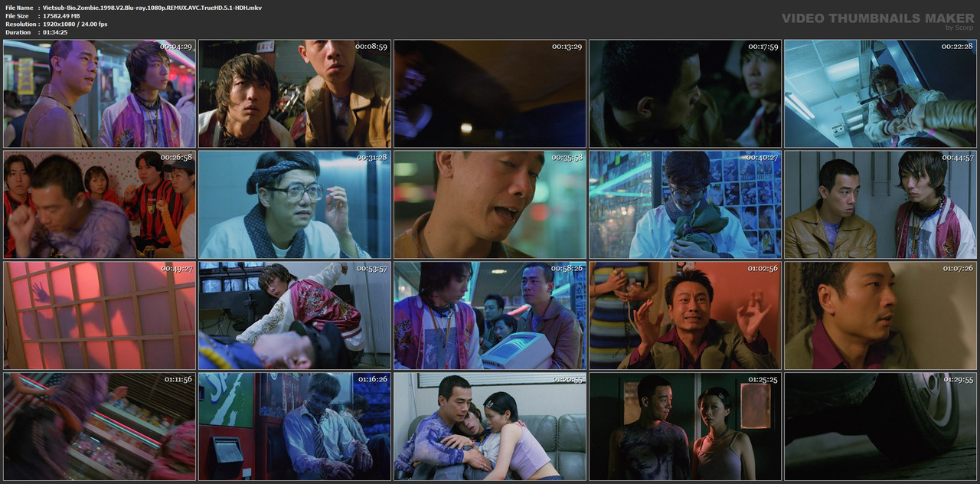Click the 'Resolution' label

coord(19,24)
